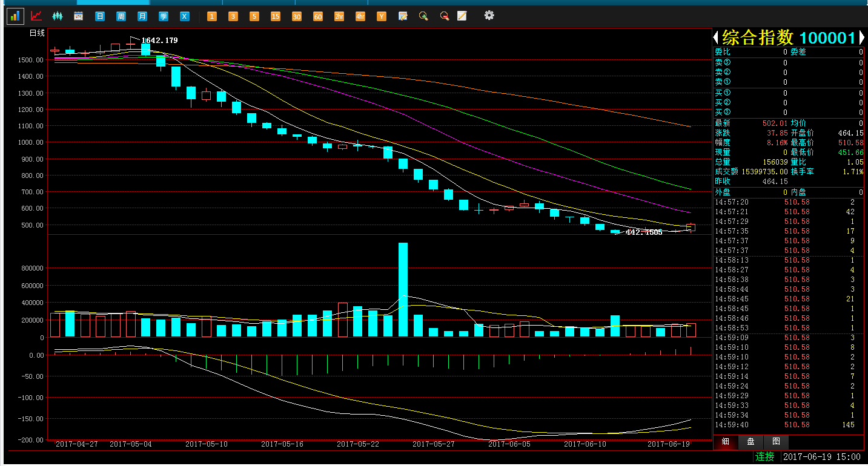
Task: Select the 60-minute interval button
Action: [x=318, y=16]
